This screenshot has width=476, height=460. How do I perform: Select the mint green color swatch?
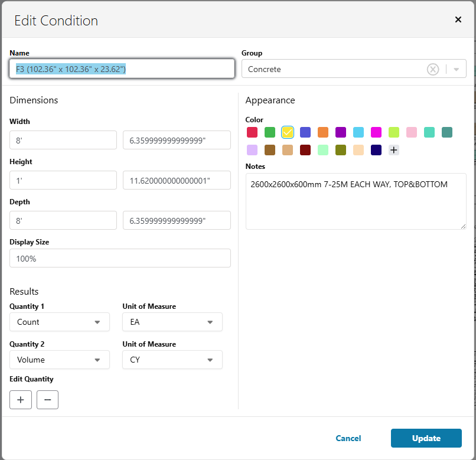pos(323,150)
